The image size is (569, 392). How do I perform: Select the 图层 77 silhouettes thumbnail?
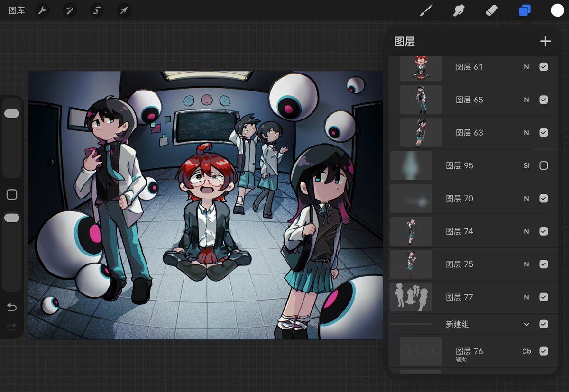coord(411,297)
